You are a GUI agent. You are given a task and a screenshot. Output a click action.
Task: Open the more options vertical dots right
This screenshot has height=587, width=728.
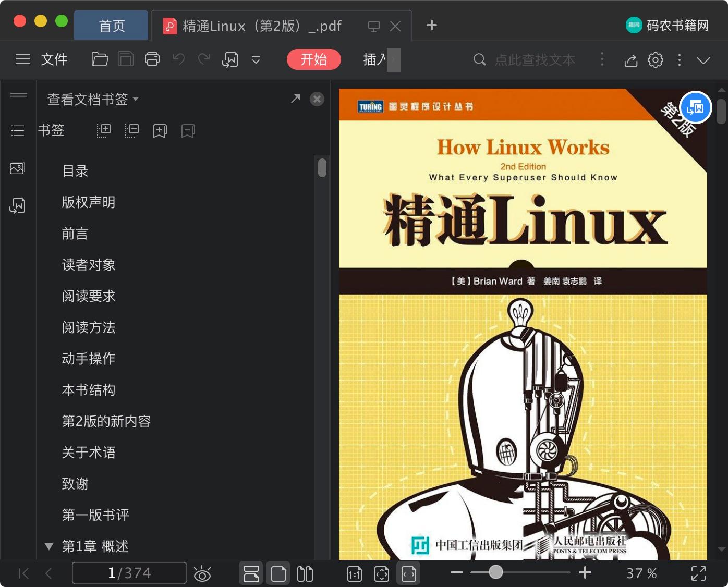pyautogui.click(x=679, y=60)
